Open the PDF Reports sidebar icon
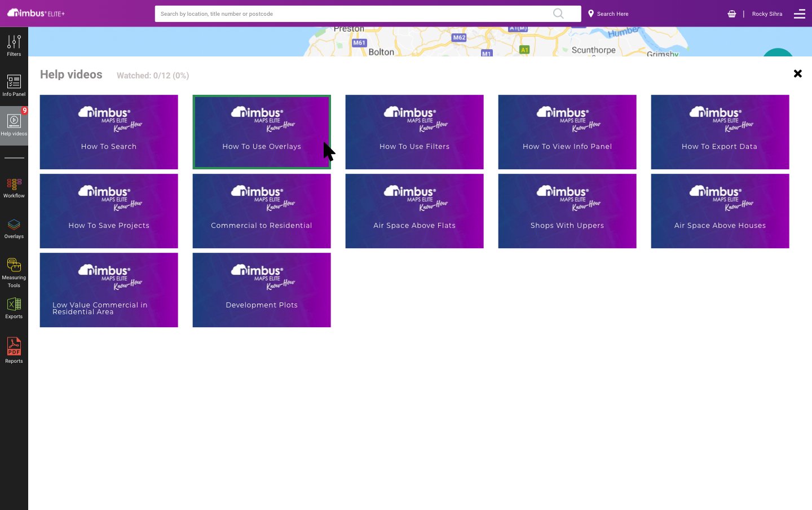Image resolution: width=812 pixels, height=510 pixels. pos(14,350)
